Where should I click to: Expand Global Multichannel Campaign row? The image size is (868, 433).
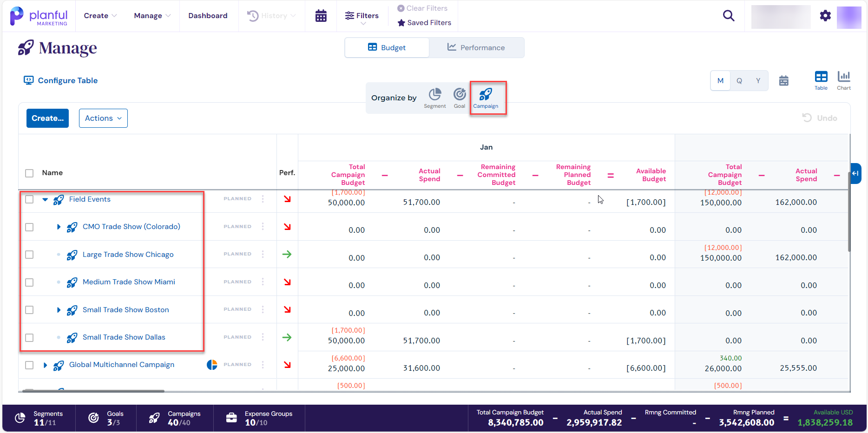click(x=45, y=365)
